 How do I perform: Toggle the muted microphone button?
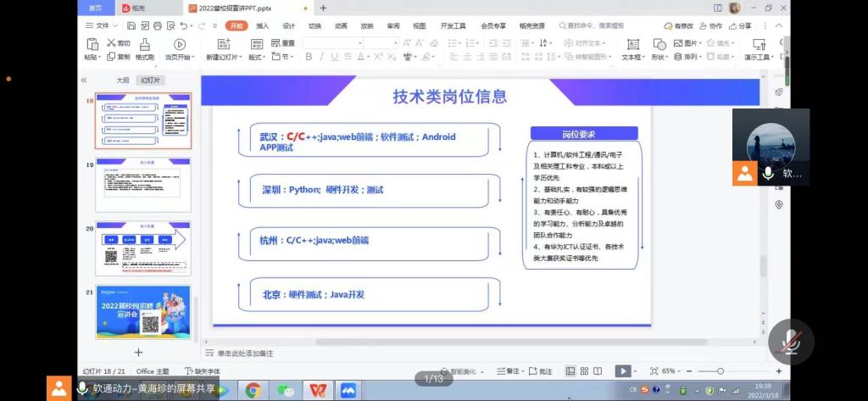tap(792, 341)
